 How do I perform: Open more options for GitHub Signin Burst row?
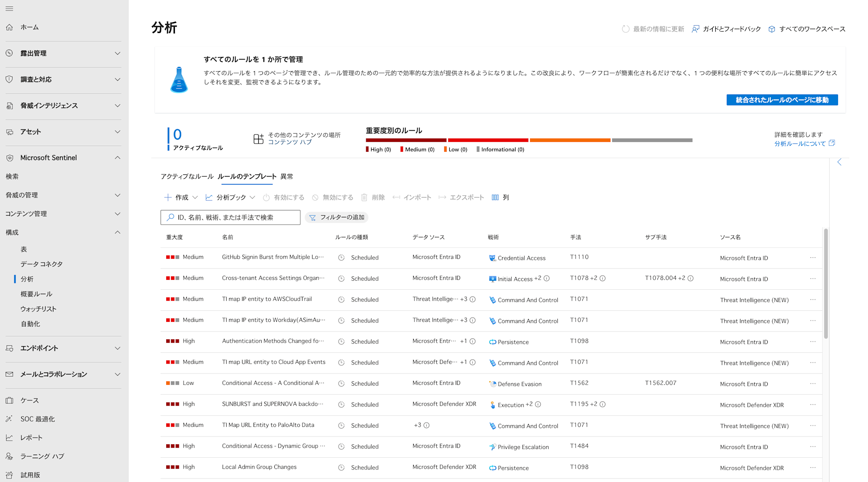(x=813, y=258)
